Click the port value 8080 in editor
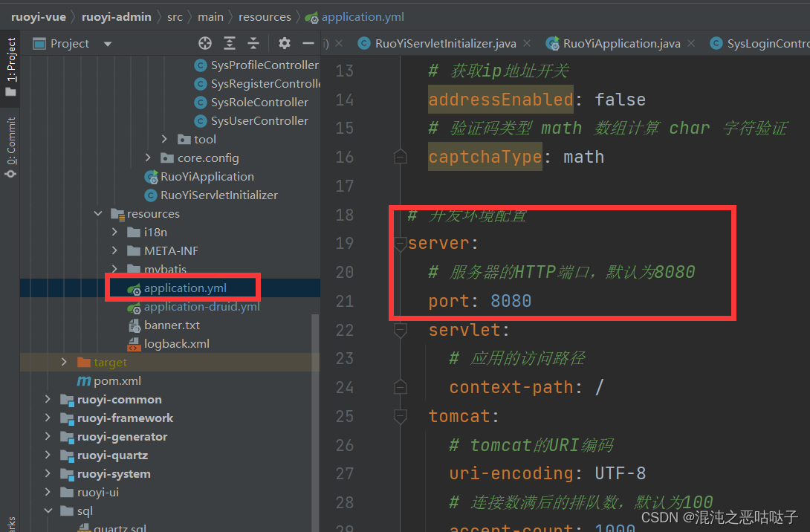810x532 pixels. click(x=511, y=301)
